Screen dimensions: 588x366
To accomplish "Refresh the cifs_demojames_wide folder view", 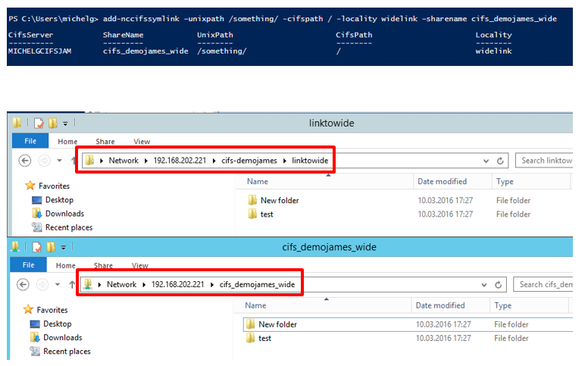I will 498,285.
